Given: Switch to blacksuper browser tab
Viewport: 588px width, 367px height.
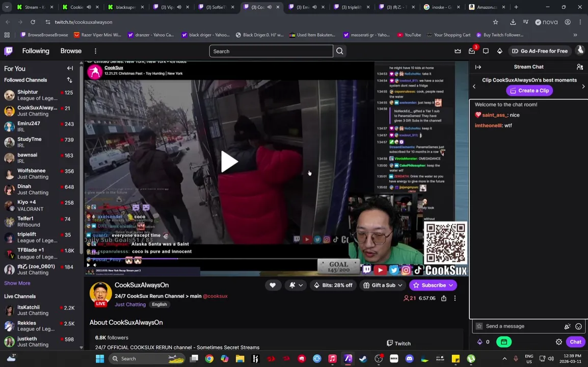Looking at the screenshot, I should [x=126, y=7].
